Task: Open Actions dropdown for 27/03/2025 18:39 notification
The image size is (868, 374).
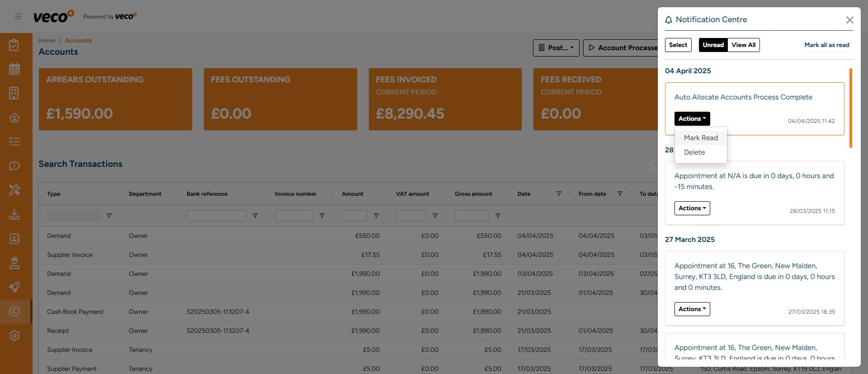Action: [x=692, y=309]
